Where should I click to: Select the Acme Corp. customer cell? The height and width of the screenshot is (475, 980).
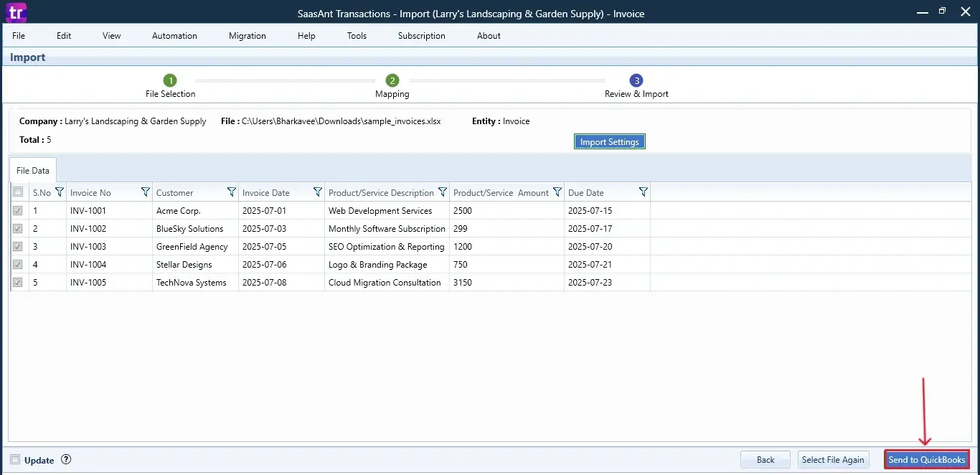pos(196,211)
